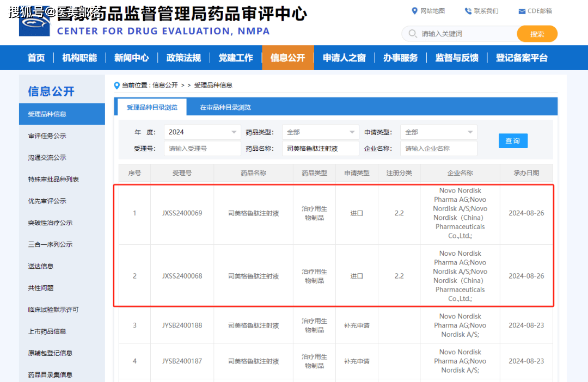Open 优先审评公示 in sidebar
This screenshot has height=382, width=588.
click(47, 201)
